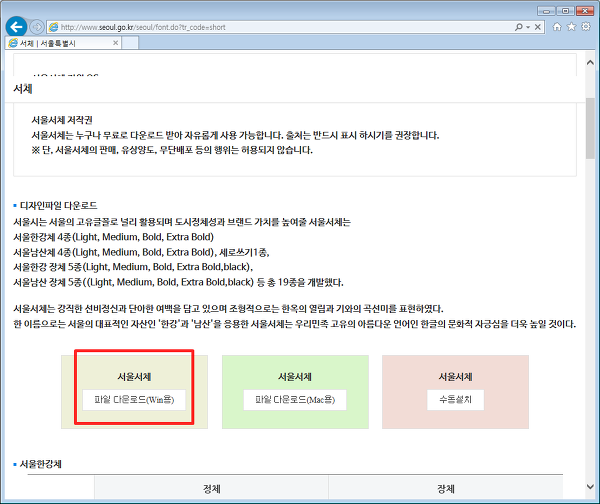
Task: Close the Internet Explorer window
Action: 585,11
